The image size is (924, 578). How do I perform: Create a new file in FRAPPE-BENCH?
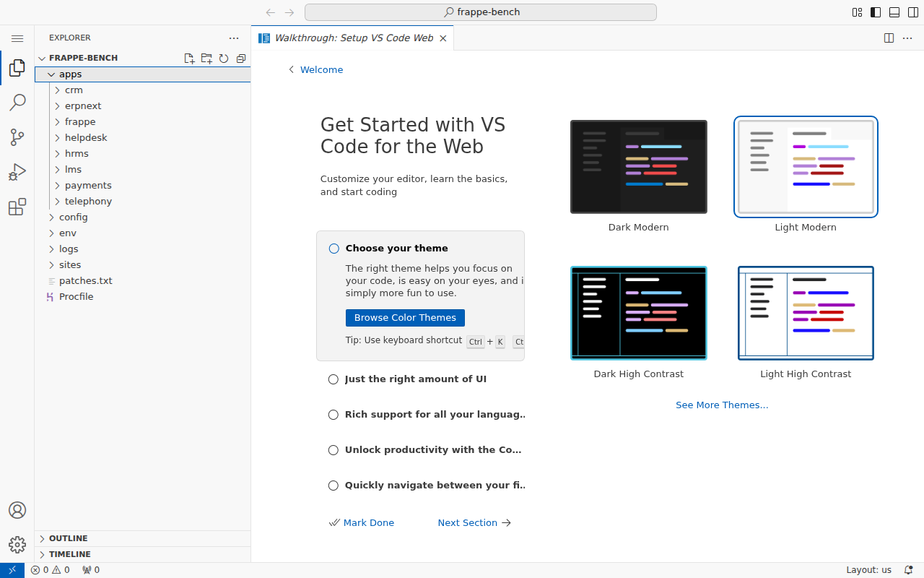coord(189,59)
